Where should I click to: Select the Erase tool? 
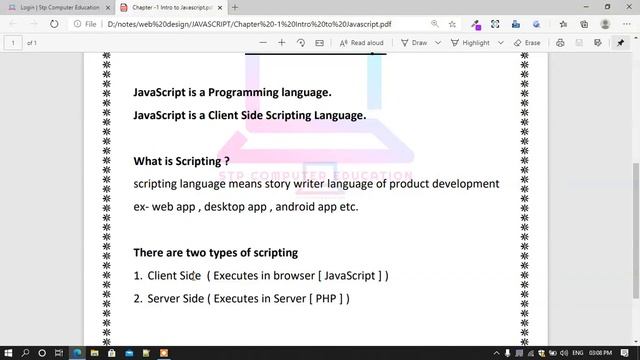coord(527,42)
